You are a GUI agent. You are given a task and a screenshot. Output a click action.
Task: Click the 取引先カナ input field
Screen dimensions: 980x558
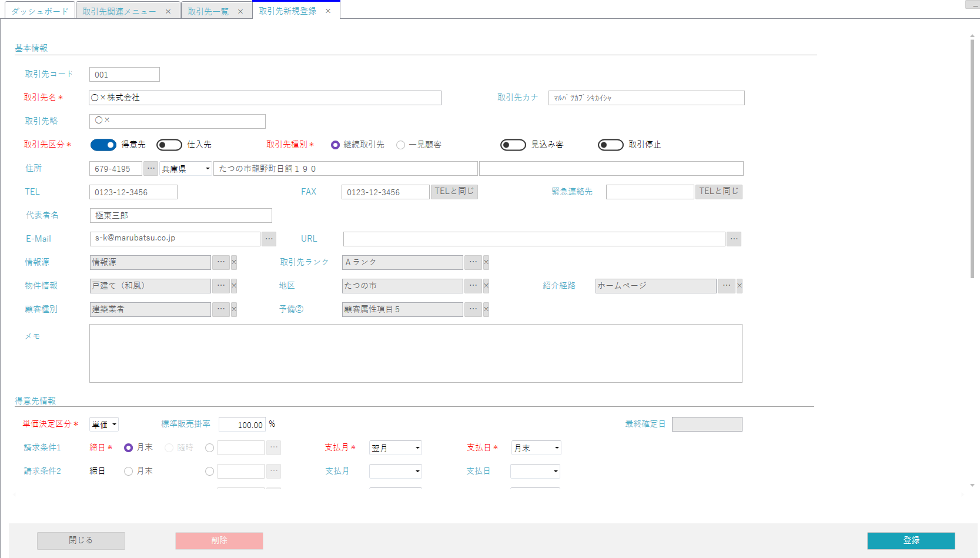point(647,98)
